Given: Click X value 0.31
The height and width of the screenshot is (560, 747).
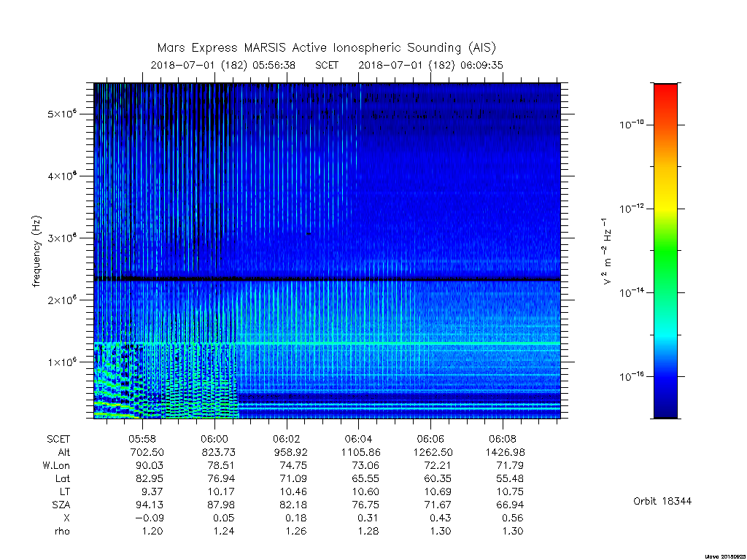Looking at the screenshot, I should pos(368,518).
